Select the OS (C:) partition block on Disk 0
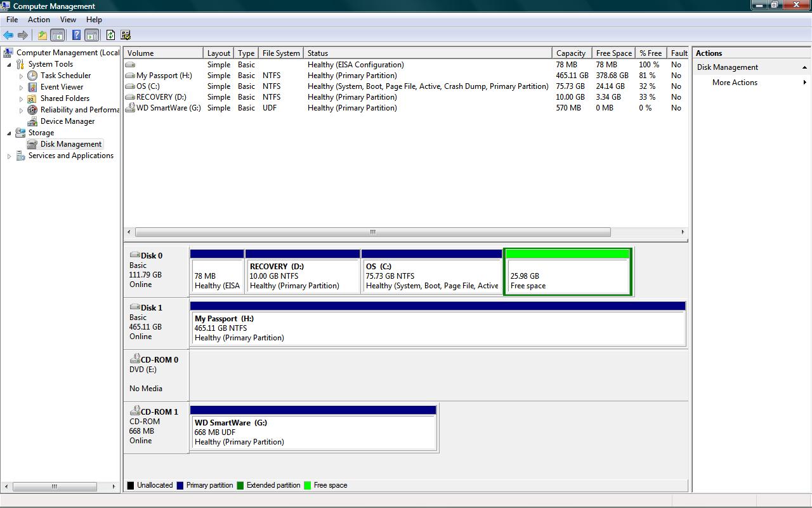Screen dimensions: 812x508 432,272
